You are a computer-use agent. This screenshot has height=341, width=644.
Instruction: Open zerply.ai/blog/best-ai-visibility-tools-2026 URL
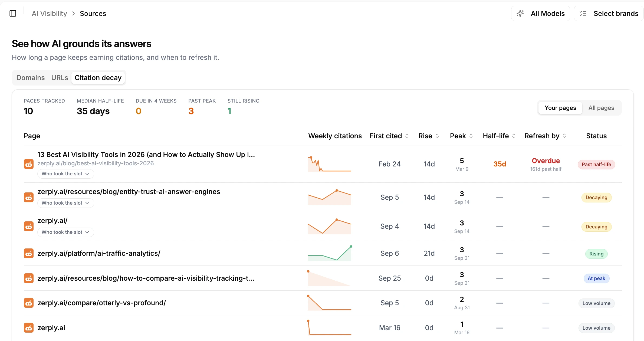pyautogui.click(x=96, y=163)
